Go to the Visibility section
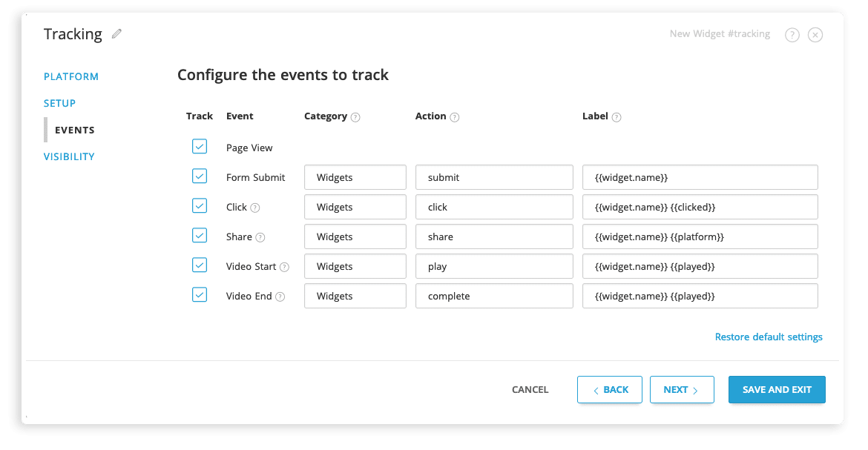The width and height of the screenshot is (868, 450). click(69, 156)
